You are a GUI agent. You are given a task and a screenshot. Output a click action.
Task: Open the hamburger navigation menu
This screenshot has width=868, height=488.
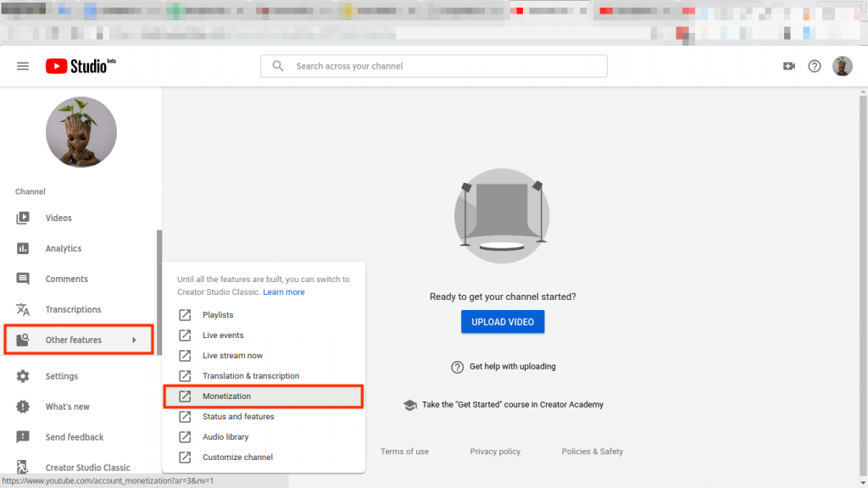click(x=23, y=65)
